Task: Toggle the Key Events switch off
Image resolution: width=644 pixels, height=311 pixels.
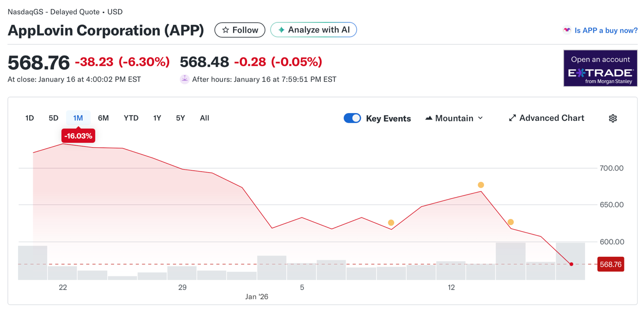Action: [352, 118]
